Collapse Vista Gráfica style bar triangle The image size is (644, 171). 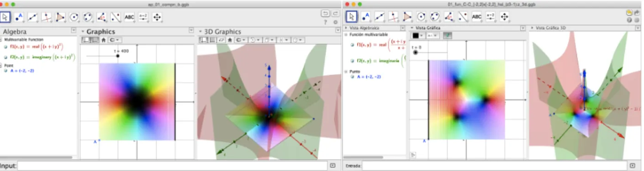[x=412, y=28]
